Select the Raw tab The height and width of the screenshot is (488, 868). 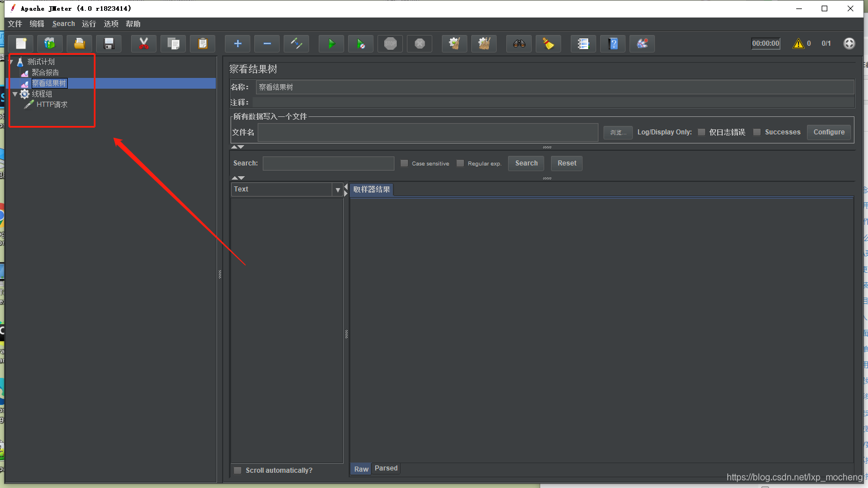click(361, 469)
